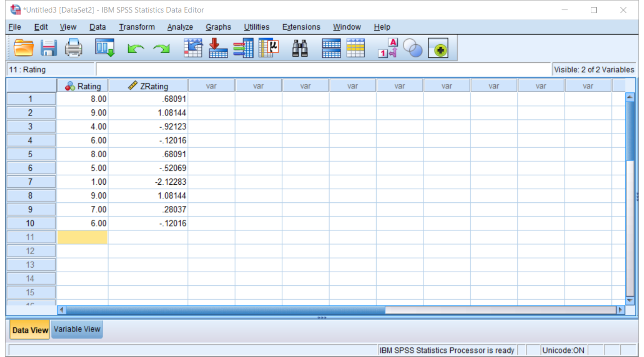Image resolution: width=644 pixels, height=357 pixels.
Task: Click the green Redo arrow
Action: (161, 49)
